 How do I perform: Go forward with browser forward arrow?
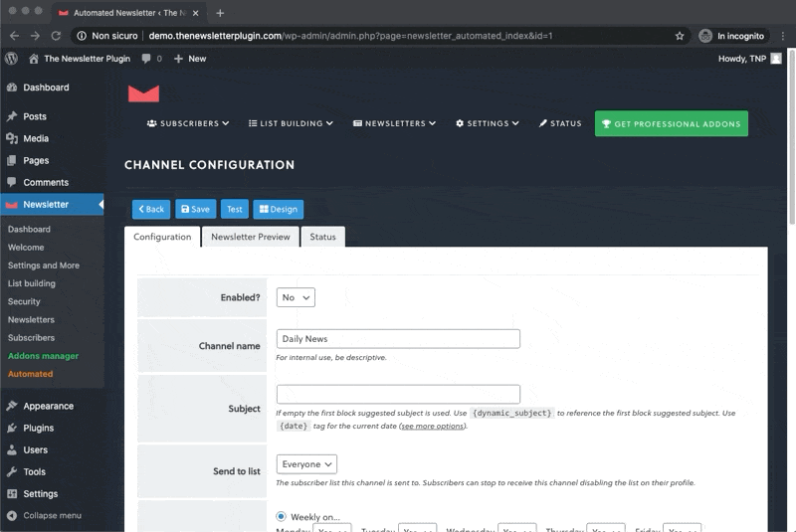35,36
